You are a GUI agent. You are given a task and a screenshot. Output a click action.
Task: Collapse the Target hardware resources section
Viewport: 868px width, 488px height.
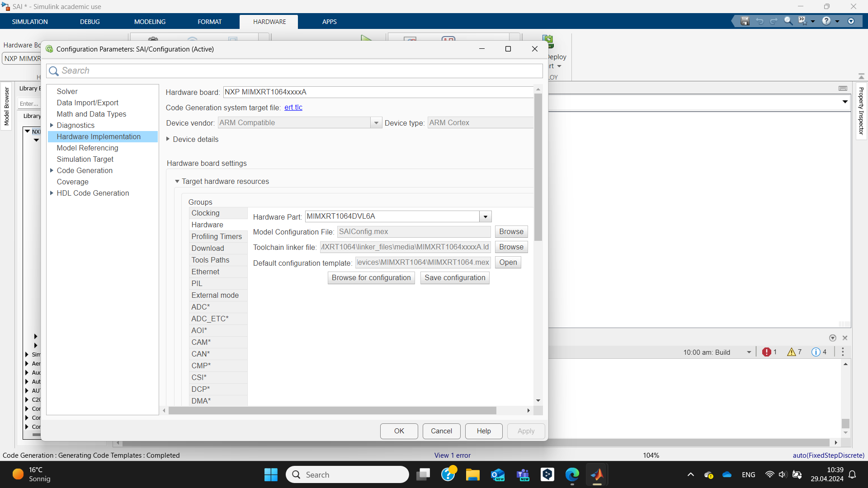pyautogui.click(x=177, y=181)
